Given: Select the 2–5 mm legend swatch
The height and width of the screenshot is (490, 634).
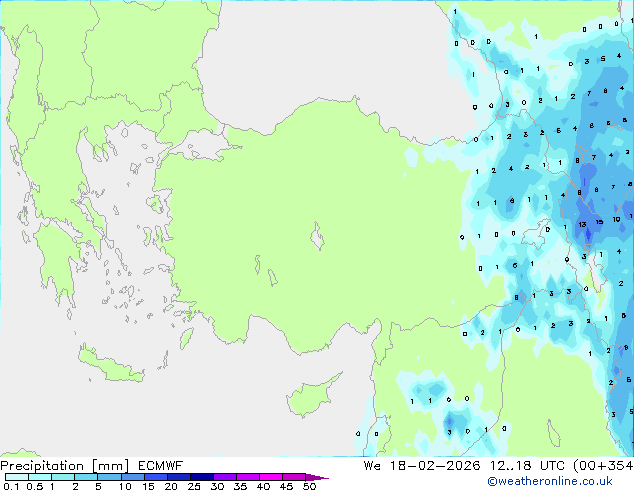Looking at the screenshot, I should tap(86, 477).
